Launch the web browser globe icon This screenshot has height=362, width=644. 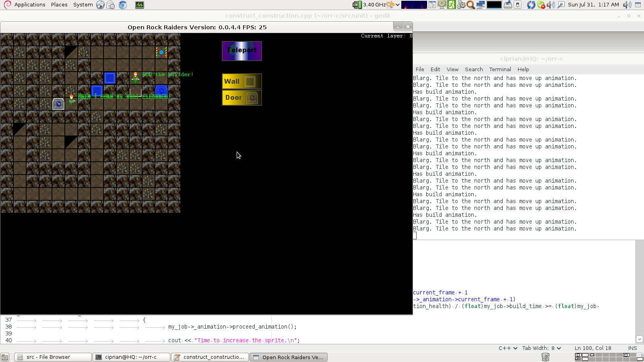click(100, 5)
